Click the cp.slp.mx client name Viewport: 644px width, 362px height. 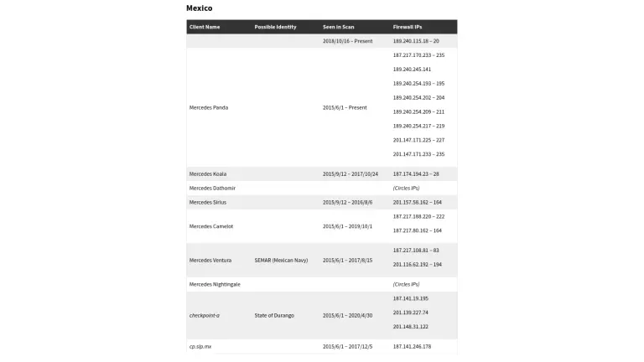200,346
